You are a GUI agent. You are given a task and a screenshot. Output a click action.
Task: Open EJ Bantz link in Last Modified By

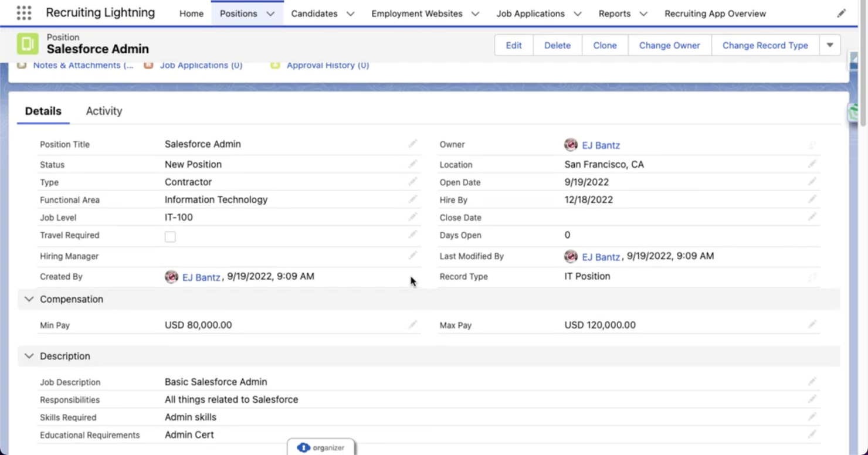[x=601, y=257]
